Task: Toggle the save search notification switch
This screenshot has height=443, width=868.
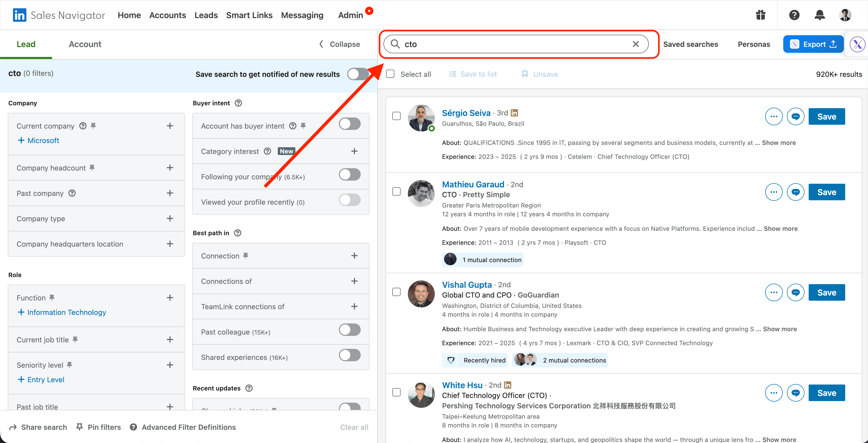Action: coord(357,74)
